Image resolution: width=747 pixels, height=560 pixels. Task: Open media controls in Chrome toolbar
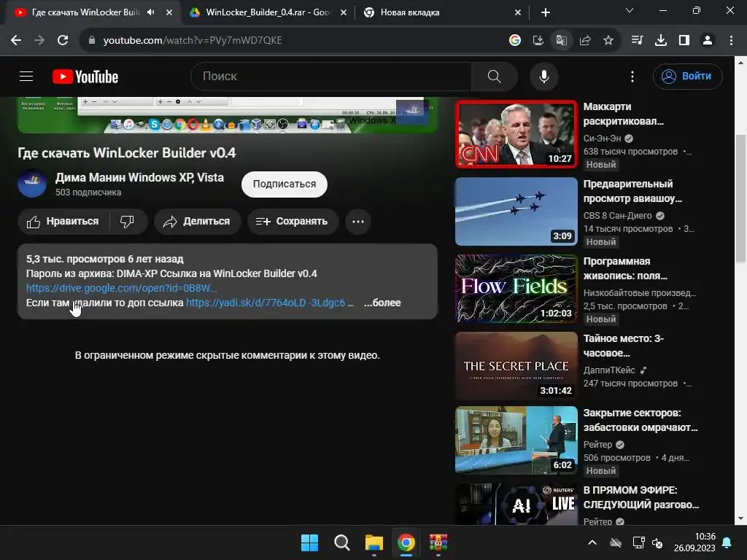(x=637, y=41)
